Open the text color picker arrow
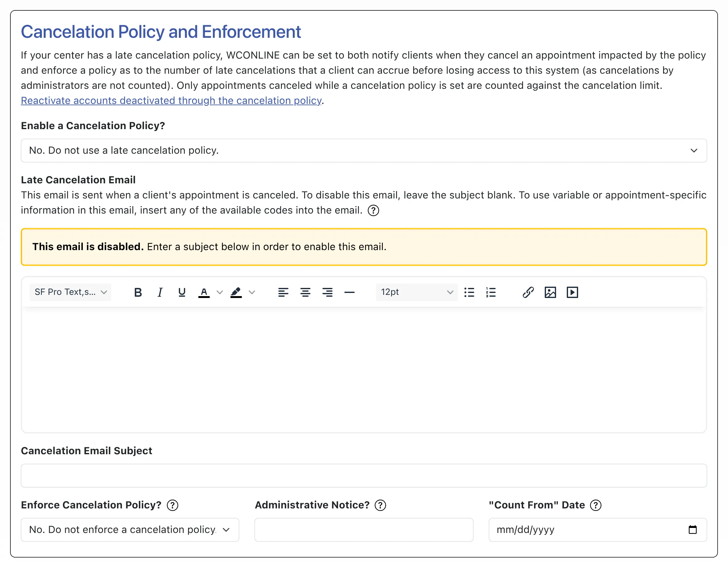Viewport: 728px width, 567px height. point(219,292)
